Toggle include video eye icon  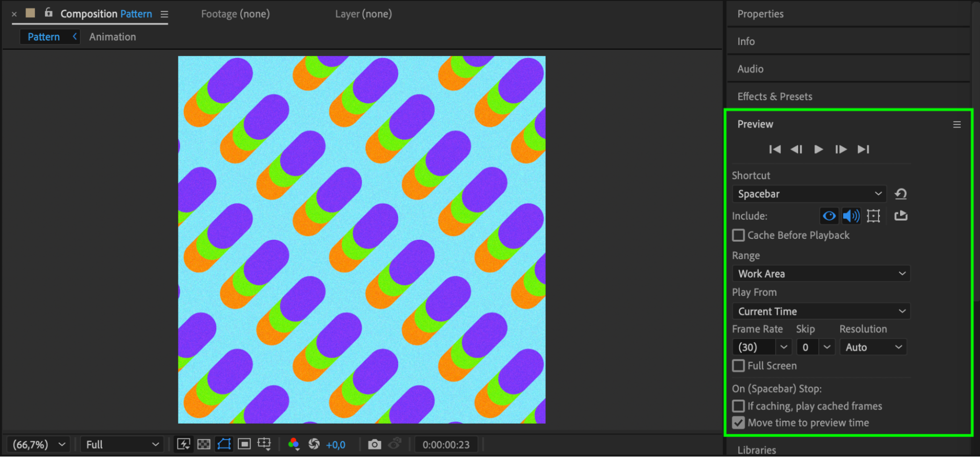coord(829,216)
